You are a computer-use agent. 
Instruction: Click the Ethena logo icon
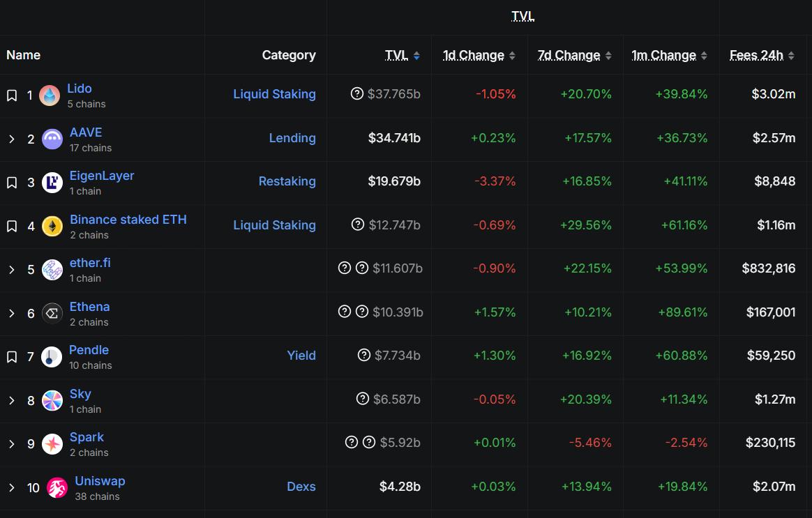[52, 313]
